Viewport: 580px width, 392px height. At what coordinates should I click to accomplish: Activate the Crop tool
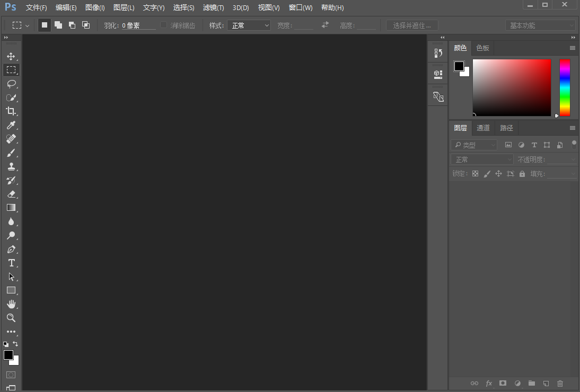coord(11,111)
